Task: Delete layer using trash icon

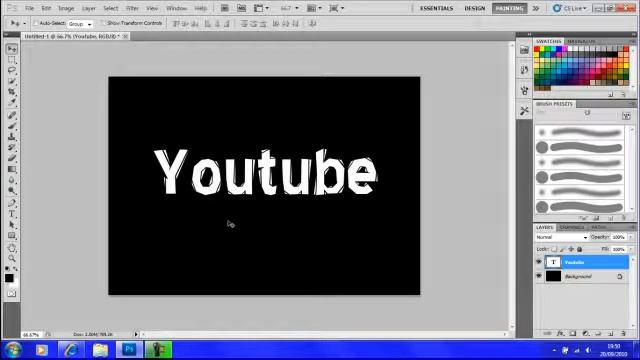Action: (x=623, y=333)
